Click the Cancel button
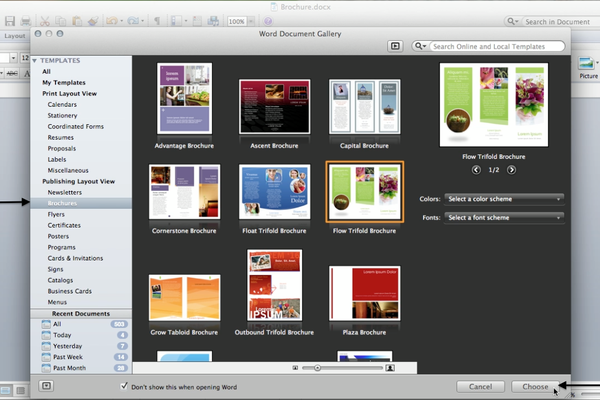 click(481, 387)
